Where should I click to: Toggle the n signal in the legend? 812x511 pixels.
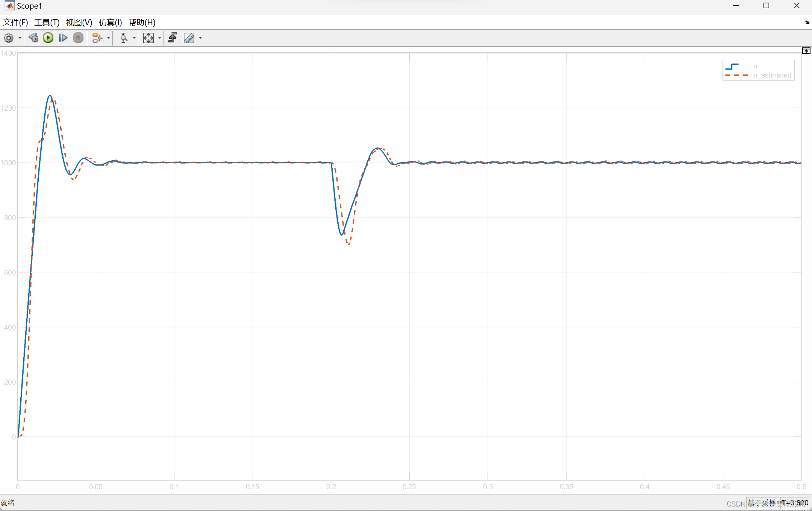pyautogui.click(x=755, y=66)
